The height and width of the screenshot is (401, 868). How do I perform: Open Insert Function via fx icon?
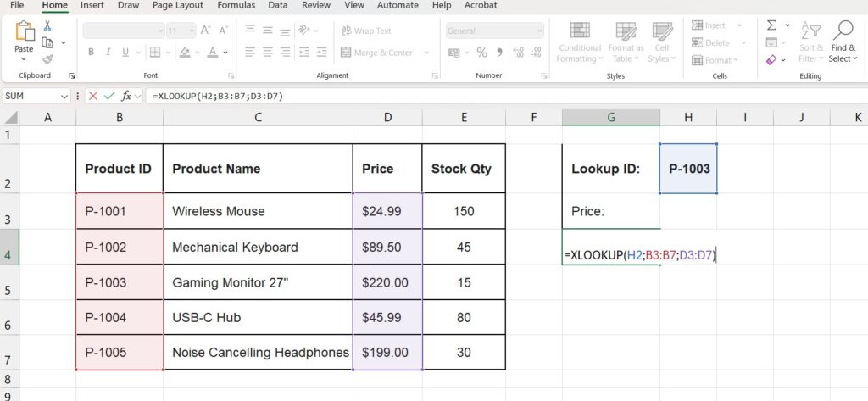[126, 96]
